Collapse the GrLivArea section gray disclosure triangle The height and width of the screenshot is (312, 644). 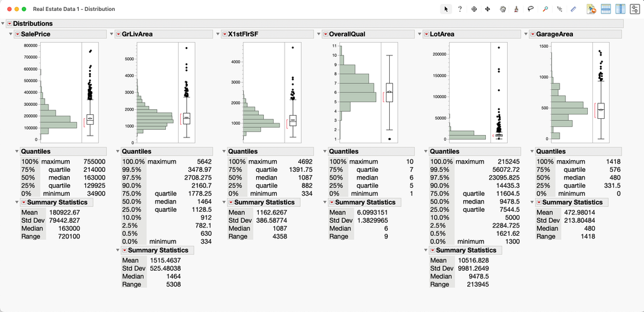[x=112, y=34]
